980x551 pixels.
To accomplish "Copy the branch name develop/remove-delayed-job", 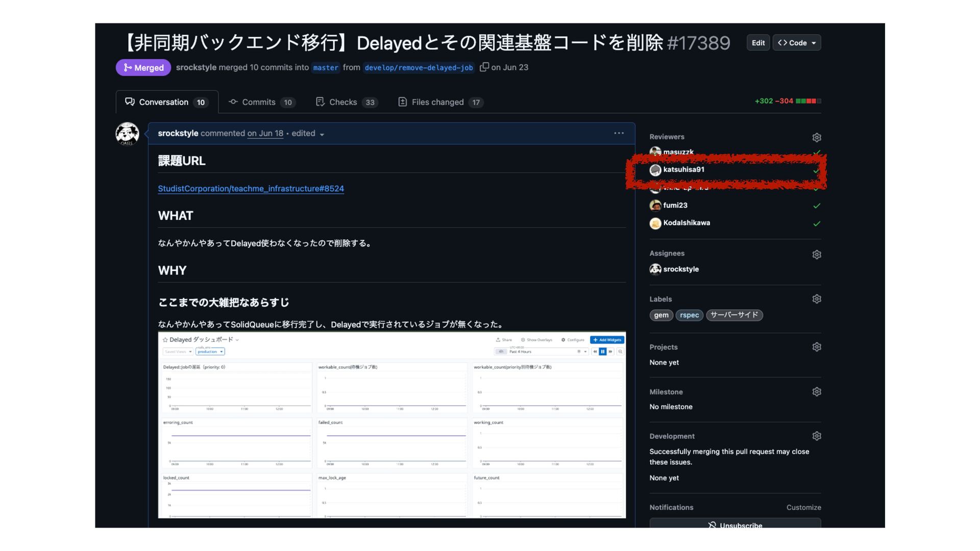I will [484, 67].
